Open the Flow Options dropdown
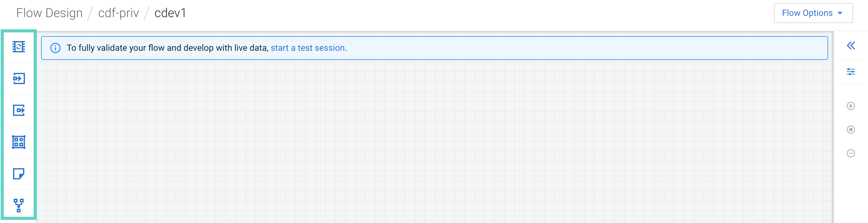 click(x=813, y=13)
